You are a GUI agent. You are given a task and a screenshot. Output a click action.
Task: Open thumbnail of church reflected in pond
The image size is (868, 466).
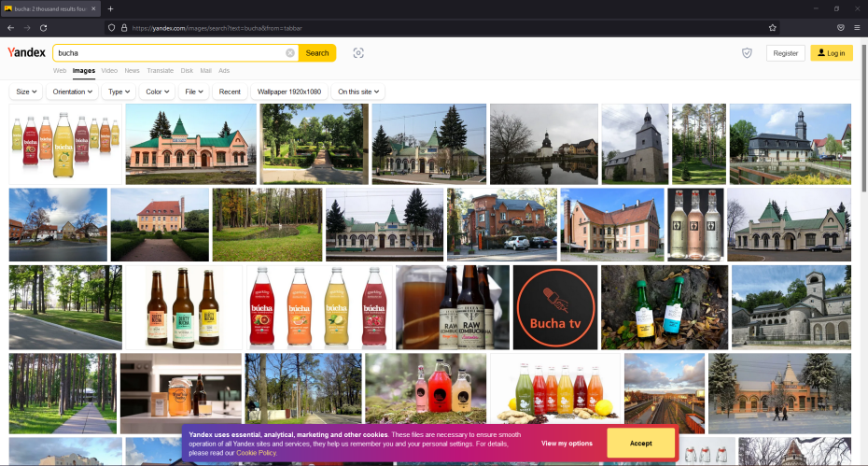click(x=543, y=144)
